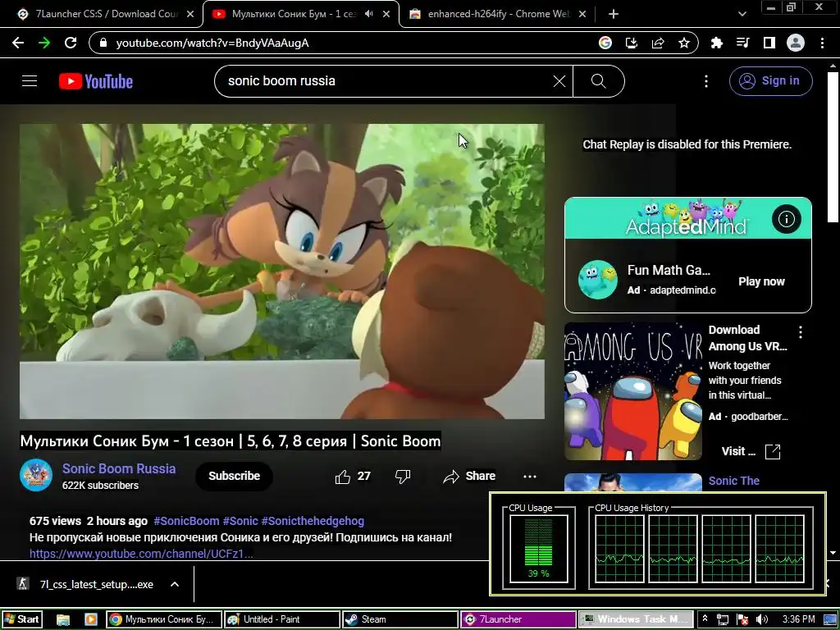Clear the YouTube search text
Viewport: 840px width, 630px height.
559,81
